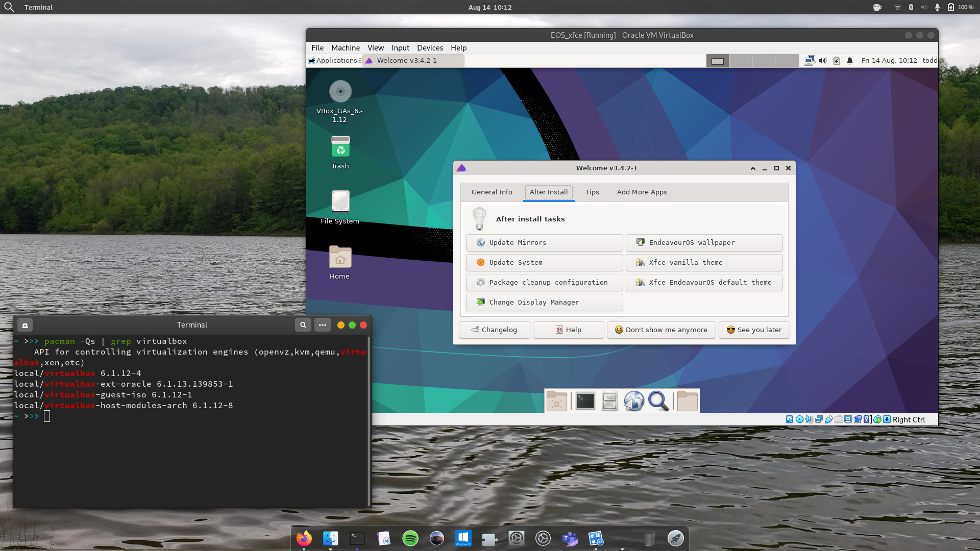Click Don't show me anymore button
The width and height of the screenshot is (980, 551).
[661, 330]
